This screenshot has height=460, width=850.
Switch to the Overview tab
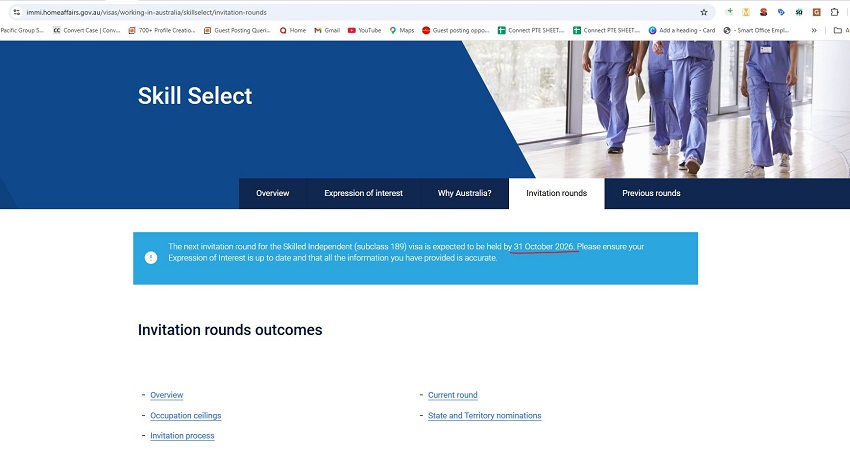click(x=273, y=193)
